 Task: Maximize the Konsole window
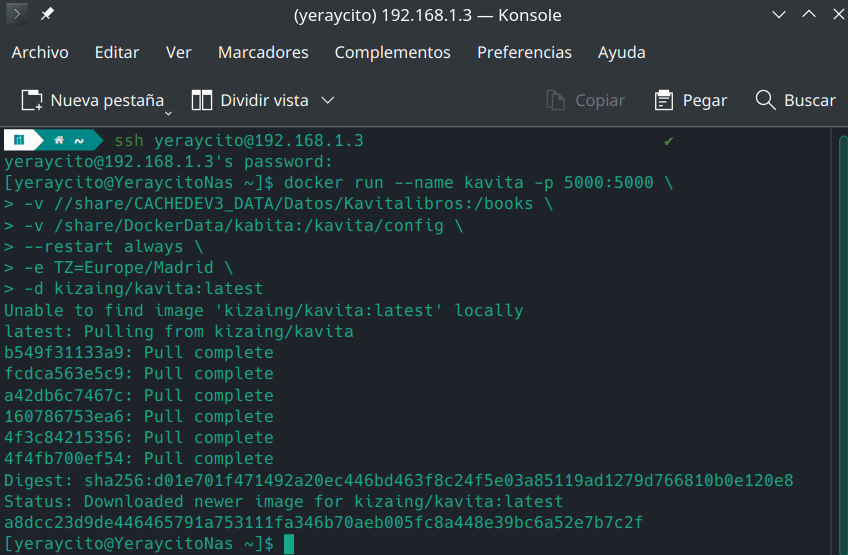tap(810, 15)
